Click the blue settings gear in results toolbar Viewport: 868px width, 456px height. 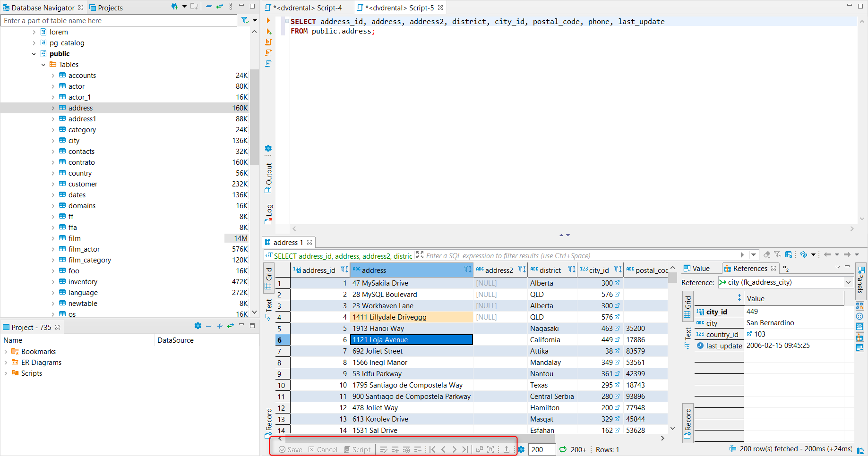(521, 449)
